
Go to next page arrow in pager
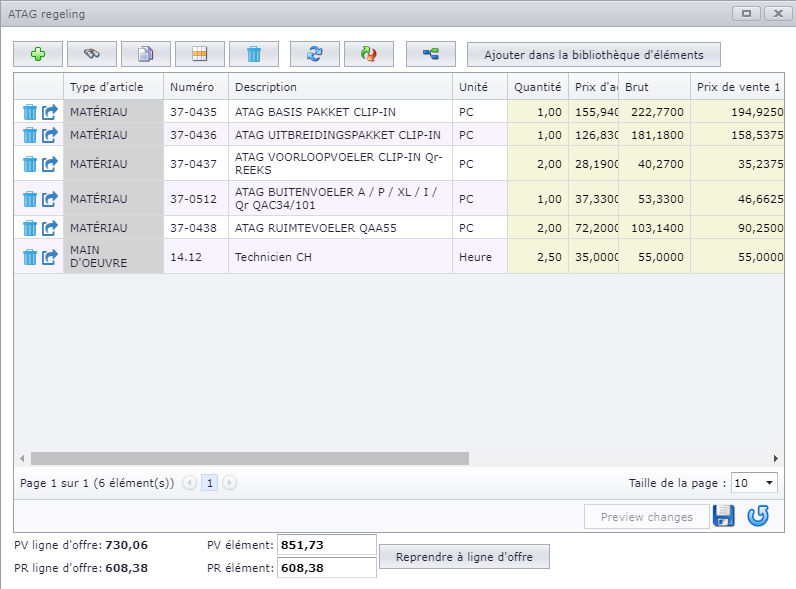click(229, 483)
